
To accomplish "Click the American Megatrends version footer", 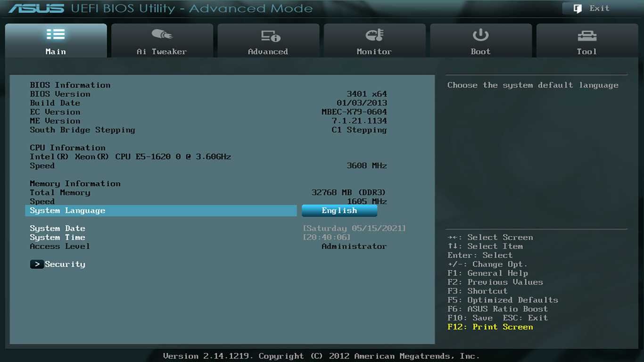I will point(322,356).
